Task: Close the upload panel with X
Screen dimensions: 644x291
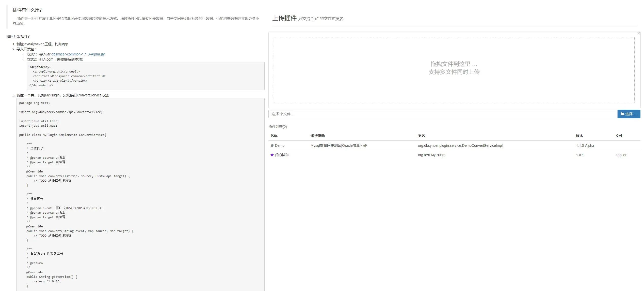Action: (x=638, y=33)
